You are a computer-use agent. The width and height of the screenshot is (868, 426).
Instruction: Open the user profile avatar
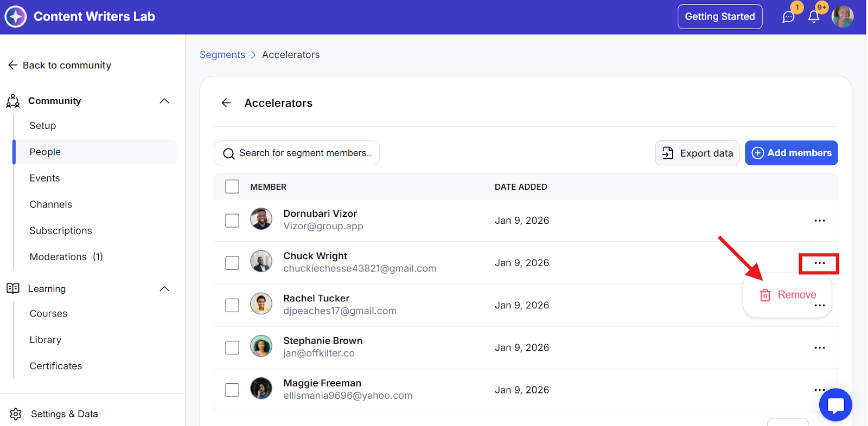tap(843, 17)
